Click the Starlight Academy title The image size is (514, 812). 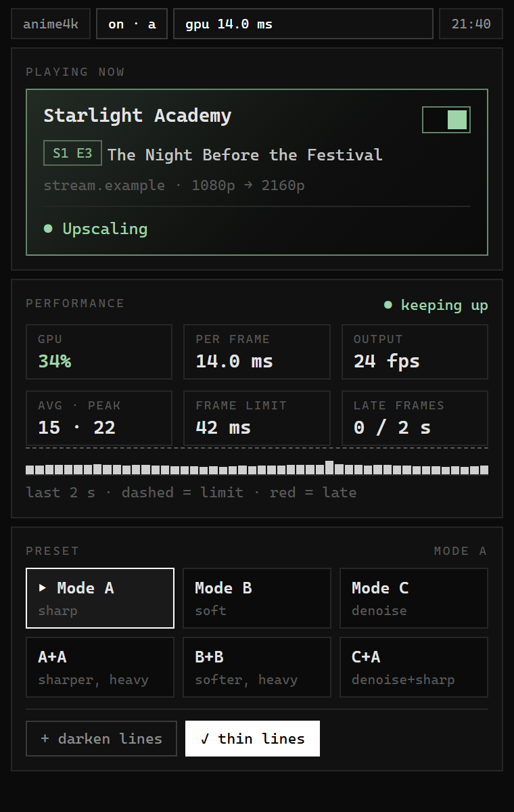[x=137, y=116]
